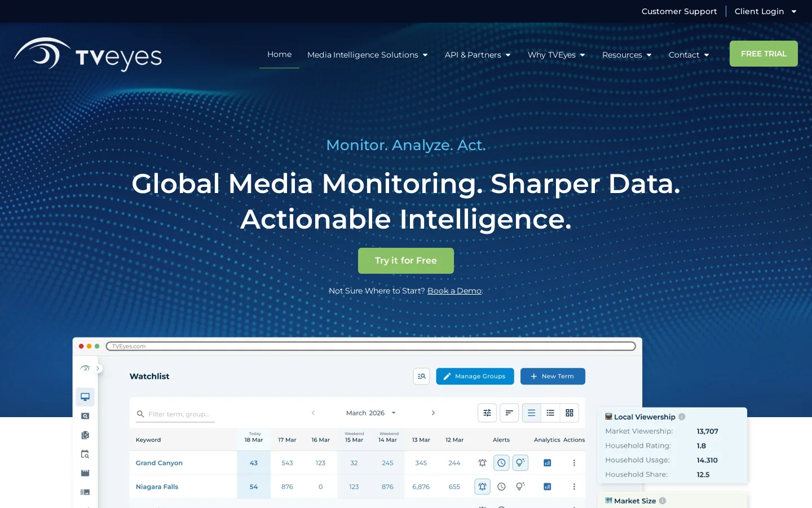Follow the Book a Demo link
The width and height of the screenshot is (812, 508).
pyautogui.click(x=454, y=291)
